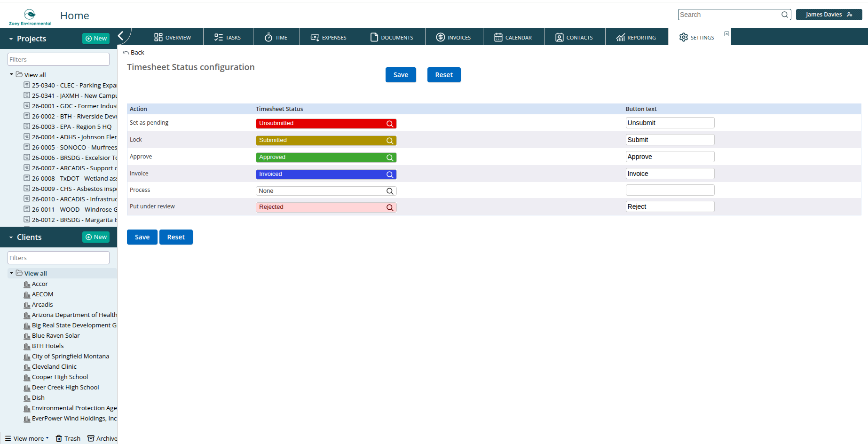Click the Contacts icon
Viewport: 868px width, 444px height.
tap(560, 37)
